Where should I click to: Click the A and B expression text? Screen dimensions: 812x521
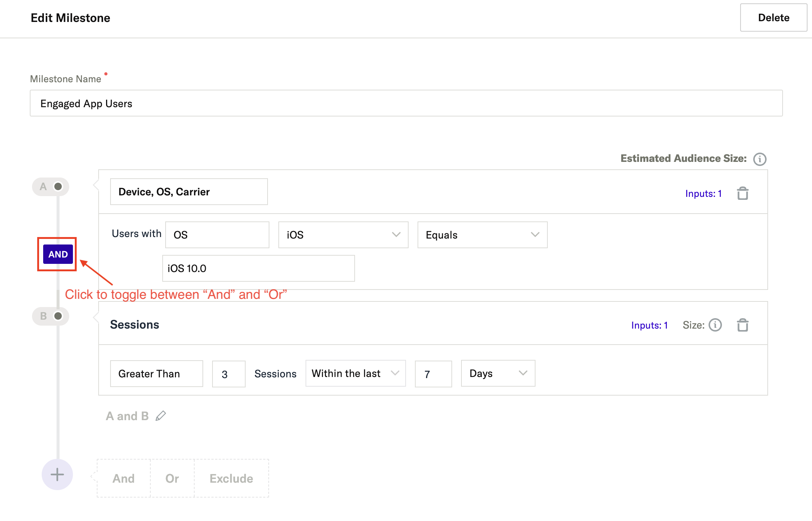(127, 416)
